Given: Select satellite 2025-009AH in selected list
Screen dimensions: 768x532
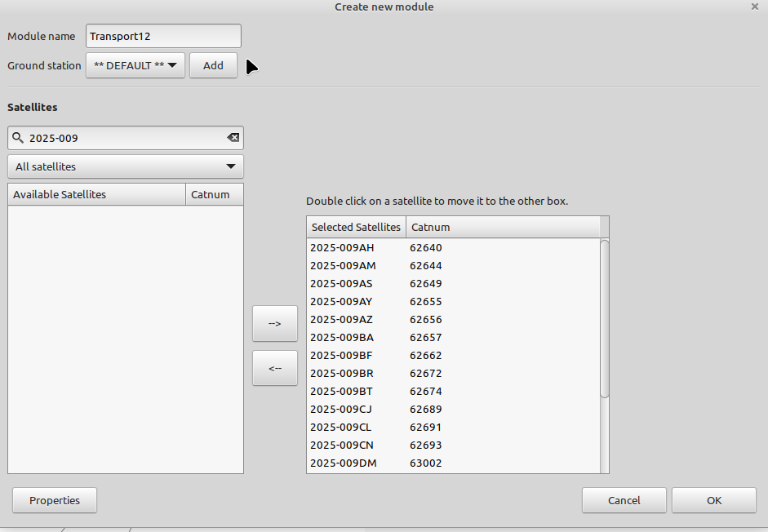Looking at the screenshot, I should (x=343, y=248).
